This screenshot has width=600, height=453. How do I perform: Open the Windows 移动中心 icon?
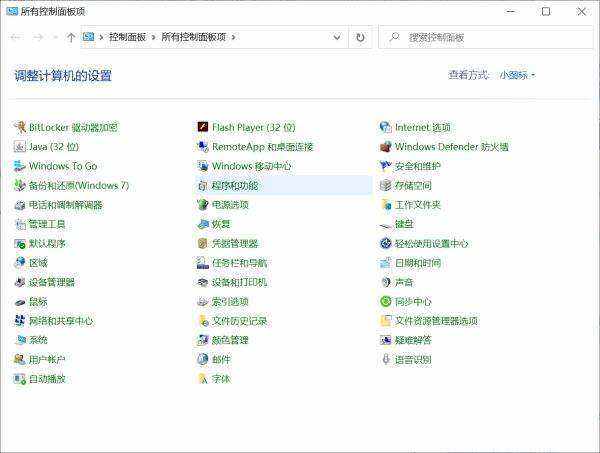point(202,166)
